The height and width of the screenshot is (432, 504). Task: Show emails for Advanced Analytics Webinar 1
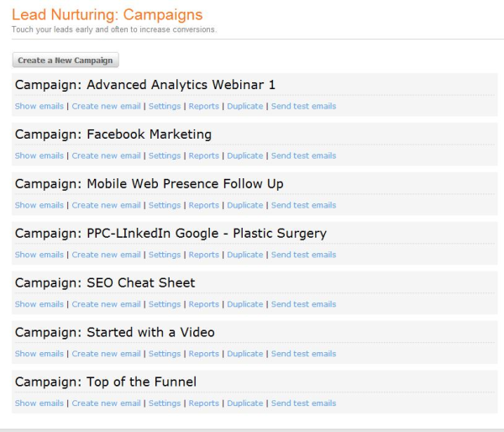[x=39, y=107]
